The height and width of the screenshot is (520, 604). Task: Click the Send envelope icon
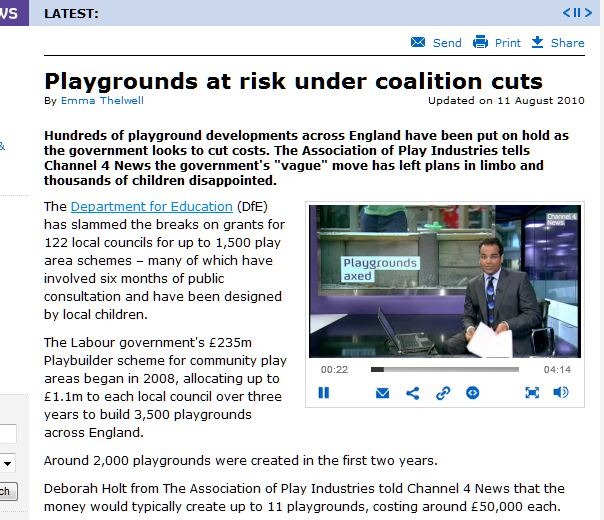pos(418,42)
